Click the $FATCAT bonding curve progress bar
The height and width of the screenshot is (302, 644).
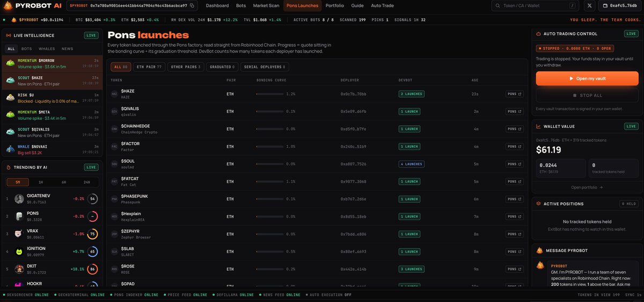pos(270,182)
